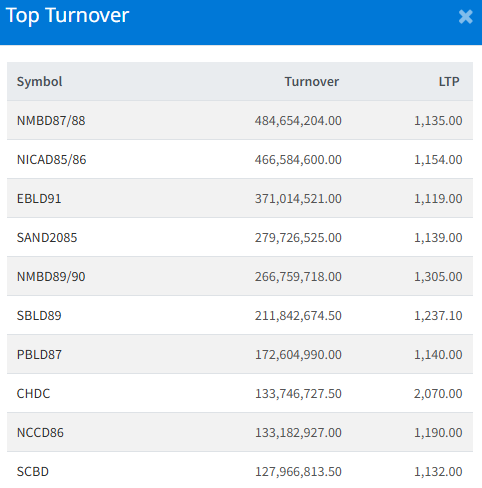
Task: Click turnover value 484,654,204.00
Action: click(x=298, y=121)
